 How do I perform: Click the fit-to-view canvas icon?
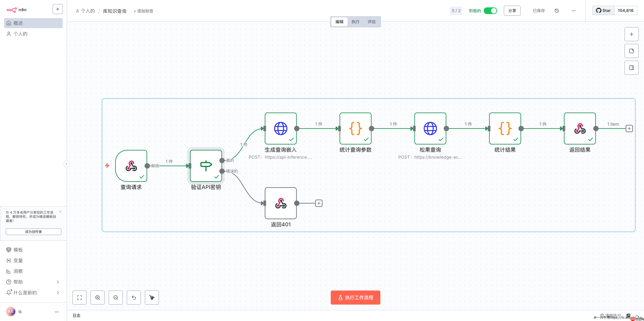tap(79, 297)
